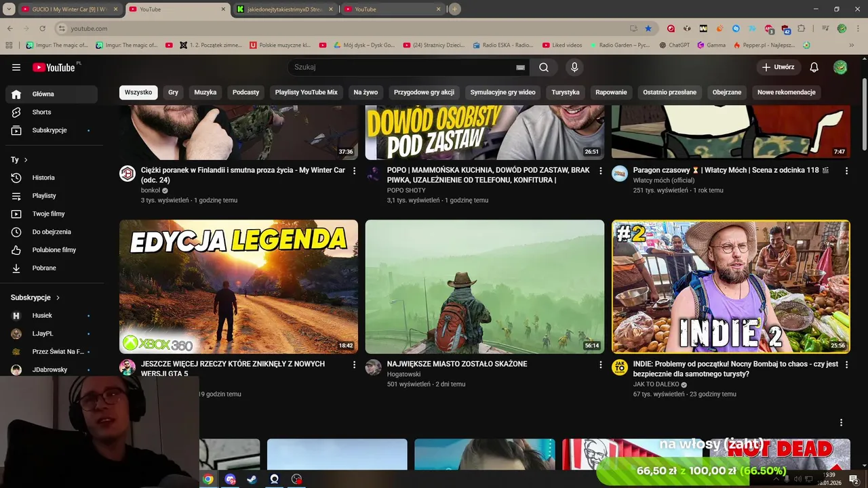Open a new browser tab
868x488 pixels.
(455, 9)
